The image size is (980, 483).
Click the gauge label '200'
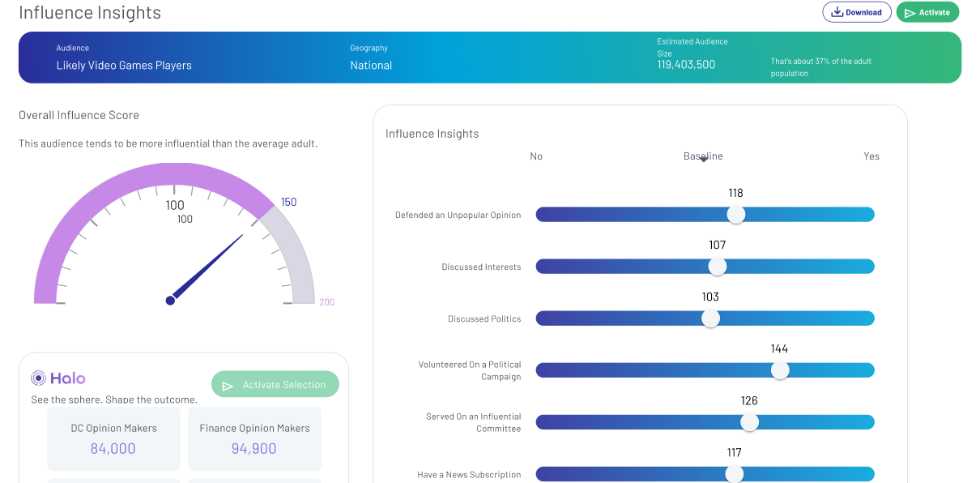point(326,302)
